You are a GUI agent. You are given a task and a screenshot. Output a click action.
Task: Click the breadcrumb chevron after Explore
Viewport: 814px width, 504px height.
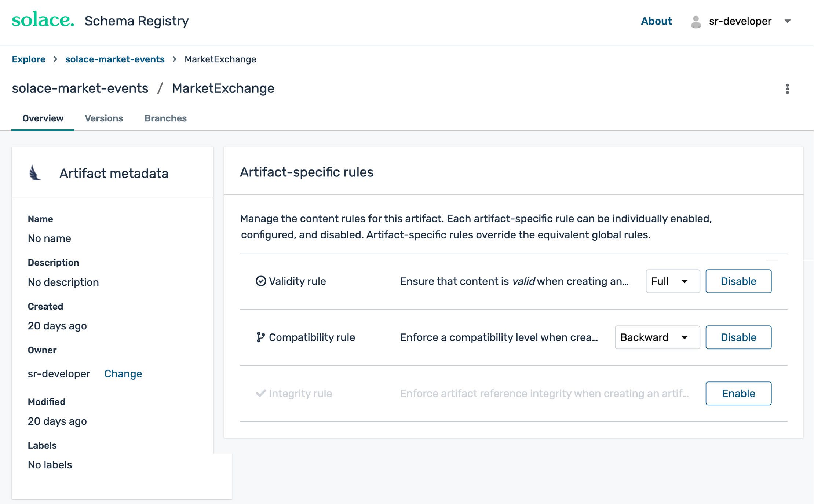(55, 59)
